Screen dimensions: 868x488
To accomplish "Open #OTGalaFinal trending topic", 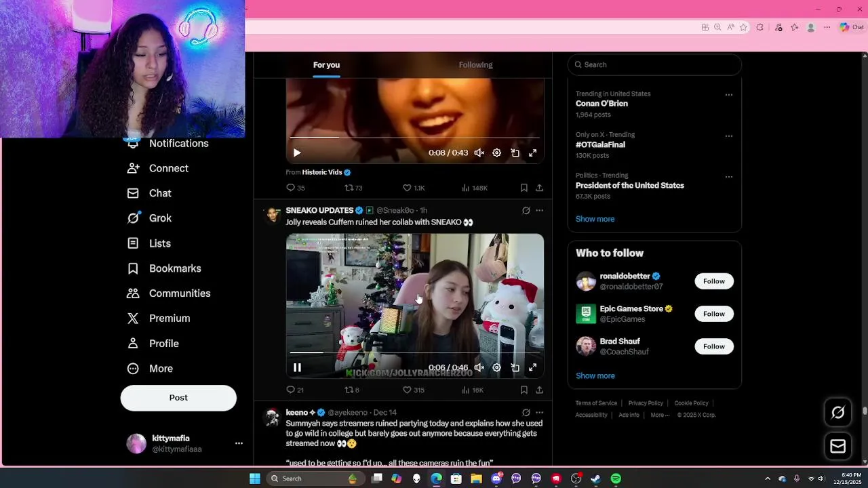I will pos(600,144).
